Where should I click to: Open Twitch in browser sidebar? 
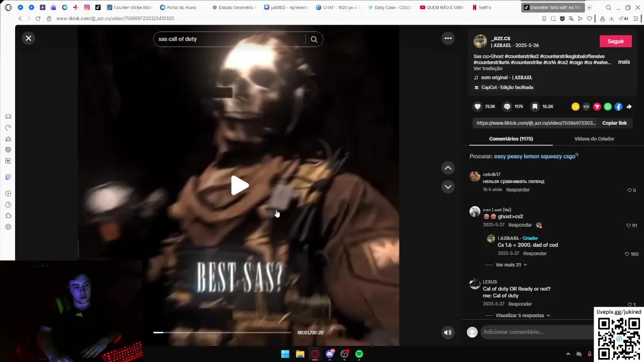click(8, 177)
